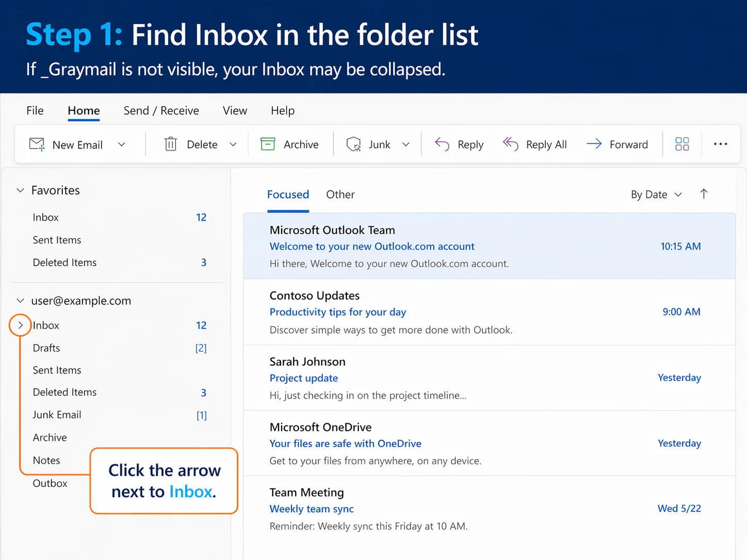Collapse the Favorites section chevron

point(20,190)
